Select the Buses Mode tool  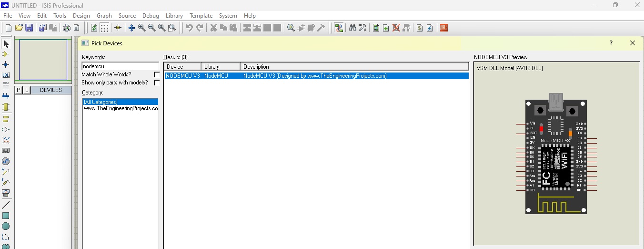6,96
